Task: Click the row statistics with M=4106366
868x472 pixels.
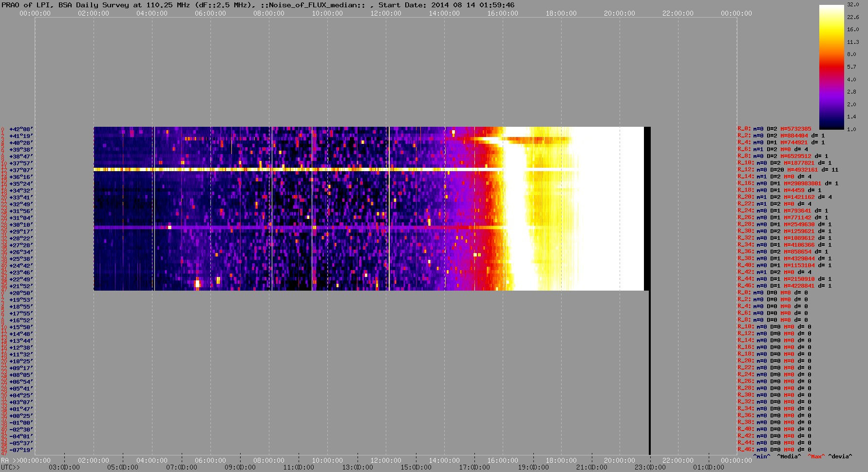Action: [x=785, y=245]
